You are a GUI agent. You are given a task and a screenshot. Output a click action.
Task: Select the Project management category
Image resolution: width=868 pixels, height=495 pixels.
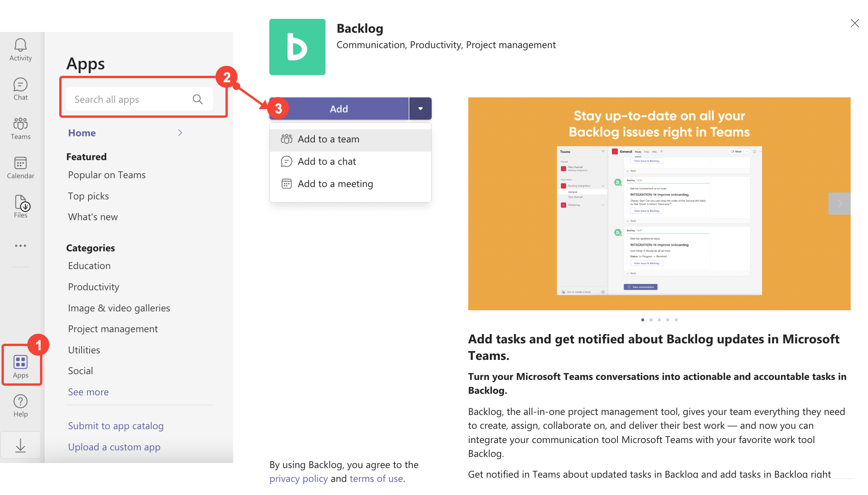click(113, 329)
